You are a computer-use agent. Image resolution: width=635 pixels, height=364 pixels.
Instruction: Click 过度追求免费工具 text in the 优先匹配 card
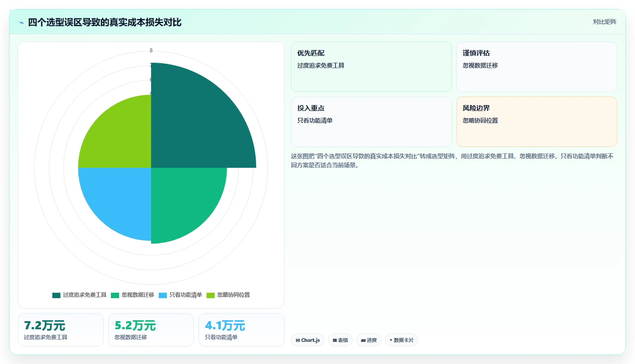(321, 65)
